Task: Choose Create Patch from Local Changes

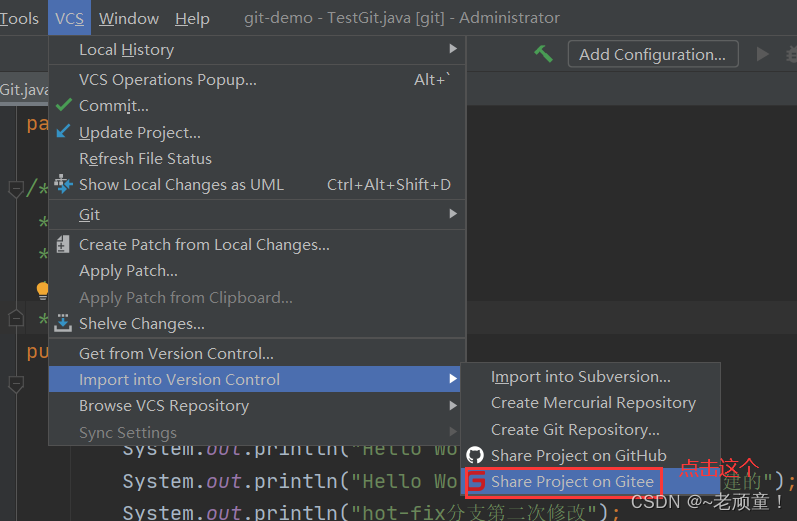Action: point(257,244)
